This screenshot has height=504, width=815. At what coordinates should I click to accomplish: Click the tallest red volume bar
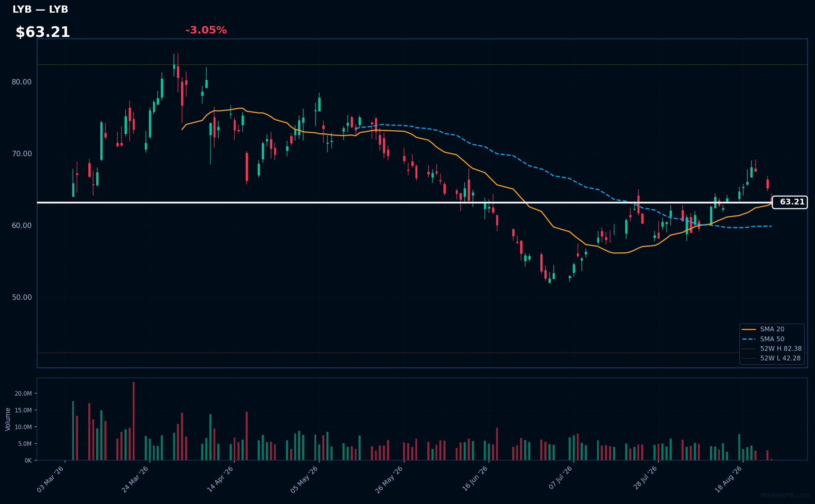[133, 421]
